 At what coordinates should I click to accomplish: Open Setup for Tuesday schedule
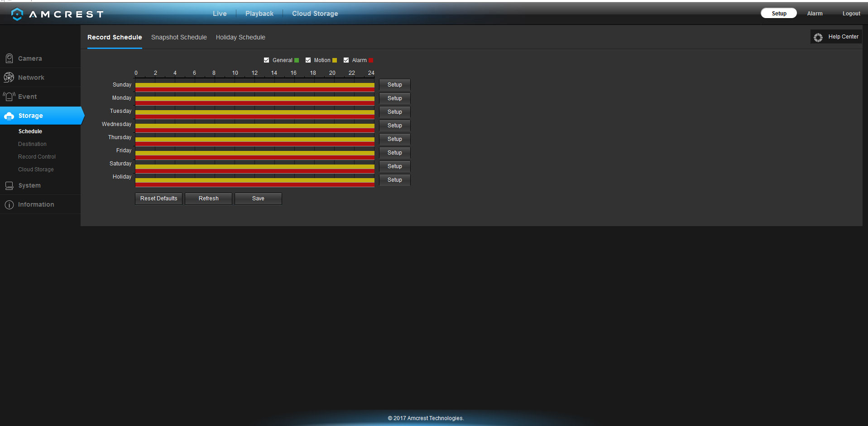[x=395, y=112]
